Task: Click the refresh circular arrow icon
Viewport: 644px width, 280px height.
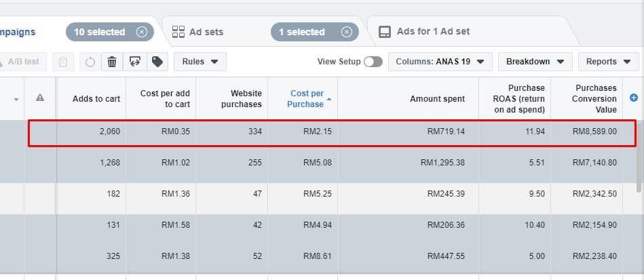Action: (x=90, y=62)
